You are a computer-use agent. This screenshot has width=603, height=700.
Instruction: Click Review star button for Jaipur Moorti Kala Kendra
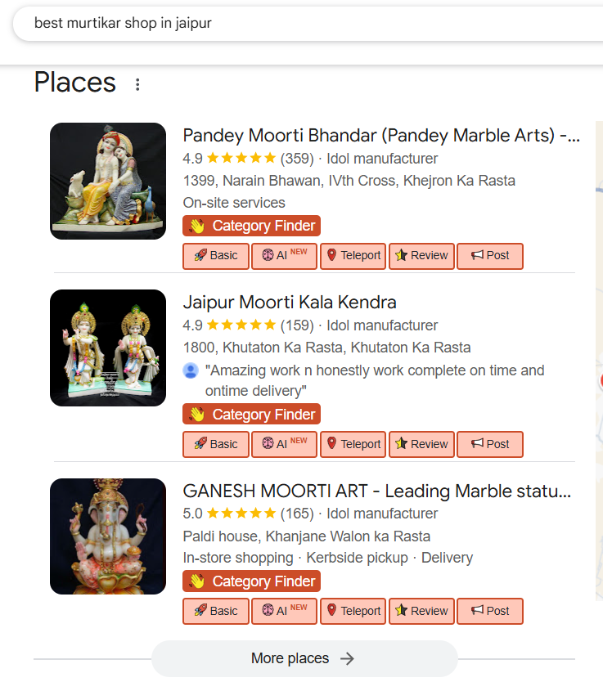[421, 444]
